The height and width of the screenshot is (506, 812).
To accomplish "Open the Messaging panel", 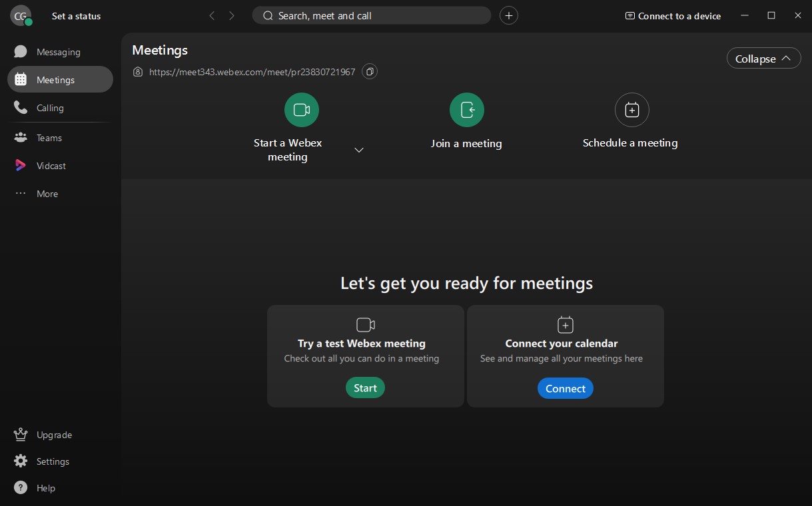I will coord(58,51).
